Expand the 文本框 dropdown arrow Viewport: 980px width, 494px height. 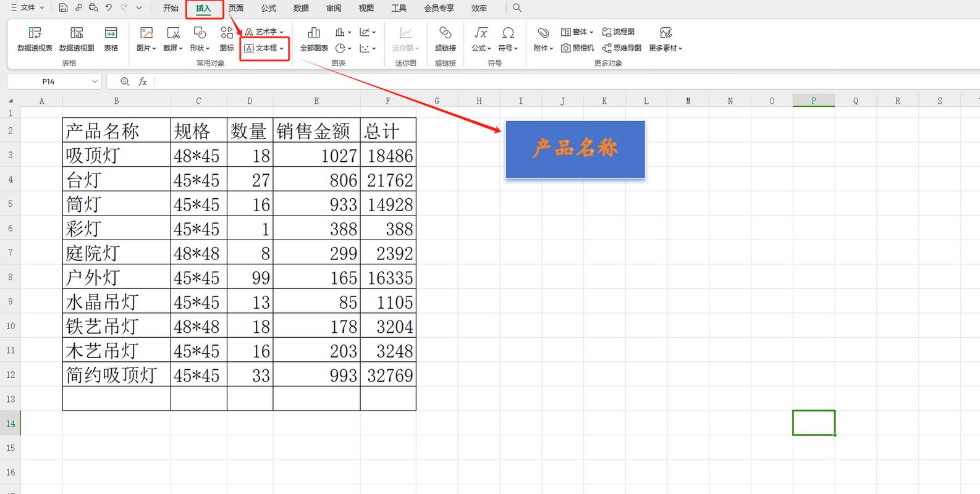click(282, 48)
